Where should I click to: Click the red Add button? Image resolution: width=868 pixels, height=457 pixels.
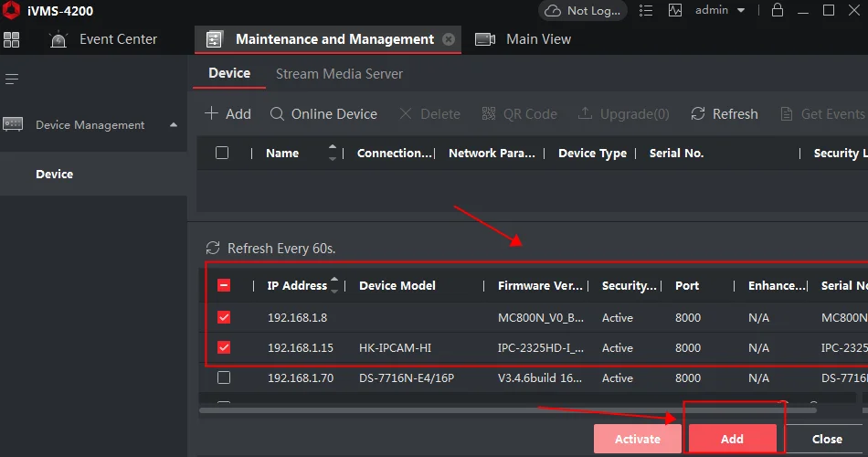[732, 439]
